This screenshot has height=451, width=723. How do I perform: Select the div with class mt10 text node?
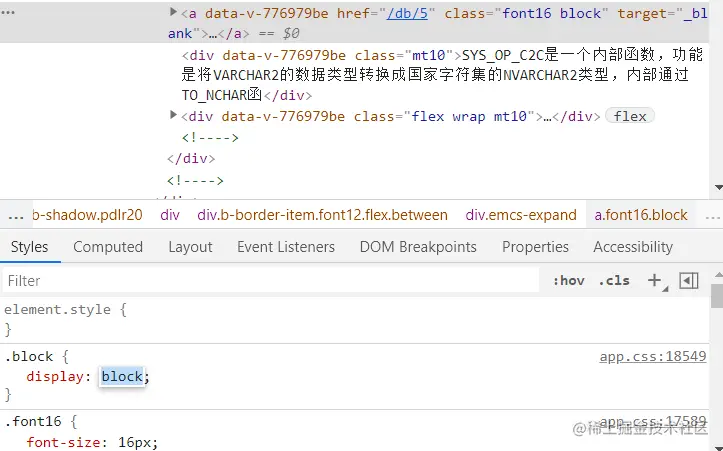[x=442, y=75]
